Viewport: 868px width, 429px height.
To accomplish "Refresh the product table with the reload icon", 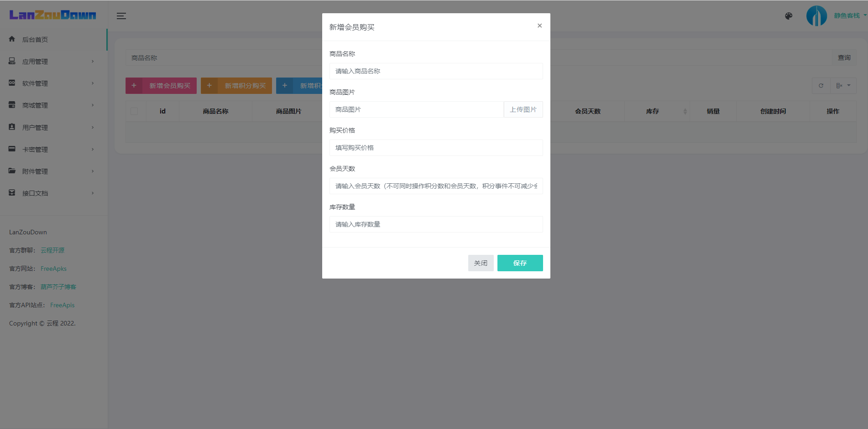I will (x=821, y=85).
